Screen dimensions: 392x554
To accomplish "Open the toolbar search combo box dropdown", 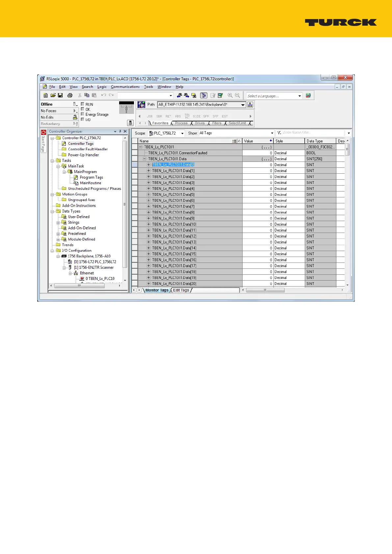I will coord(171,96).
